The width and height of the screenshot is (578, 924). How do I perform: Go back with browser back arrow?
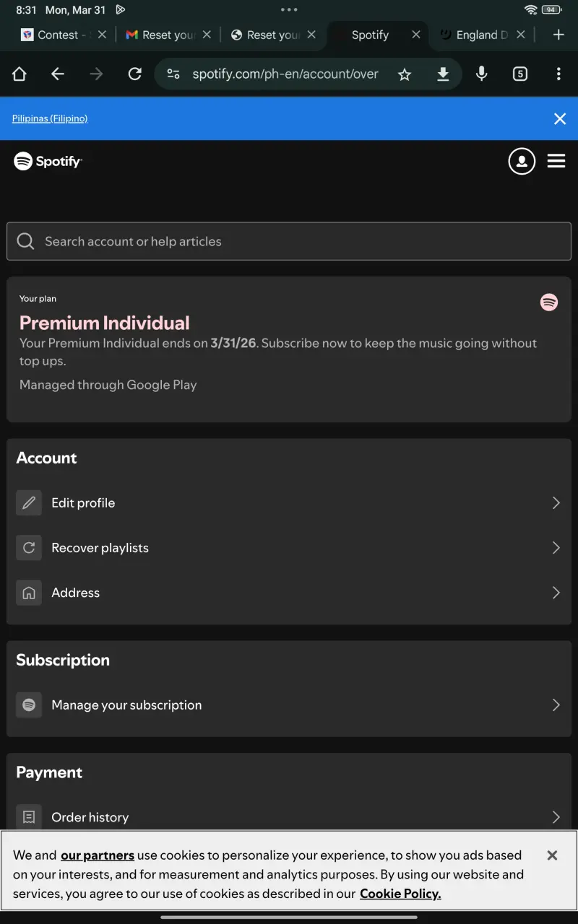tap(58, 74)
